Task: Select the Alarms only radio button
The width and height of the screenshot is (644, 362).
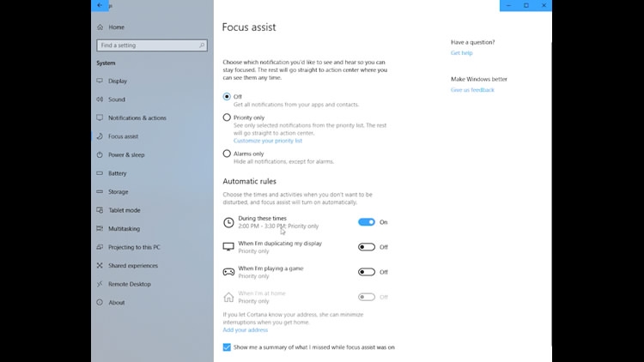Action: pos(227,154)
